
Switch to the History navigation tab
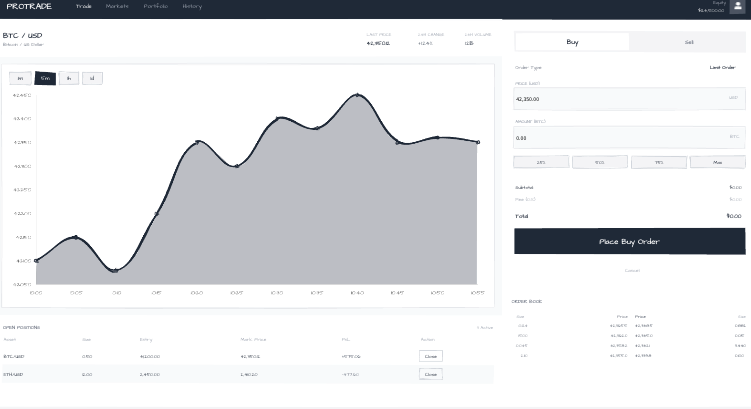tap(192, 6)
